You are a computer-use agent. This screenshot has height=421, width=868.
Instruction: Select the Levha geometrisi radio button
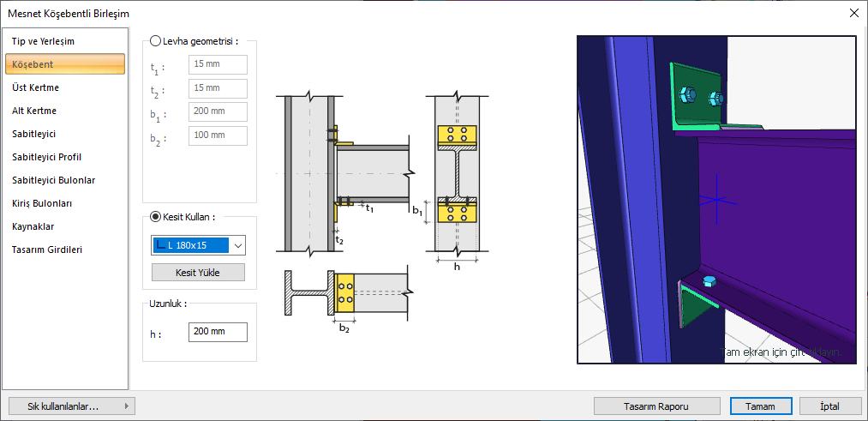click(x=155, y=40)
